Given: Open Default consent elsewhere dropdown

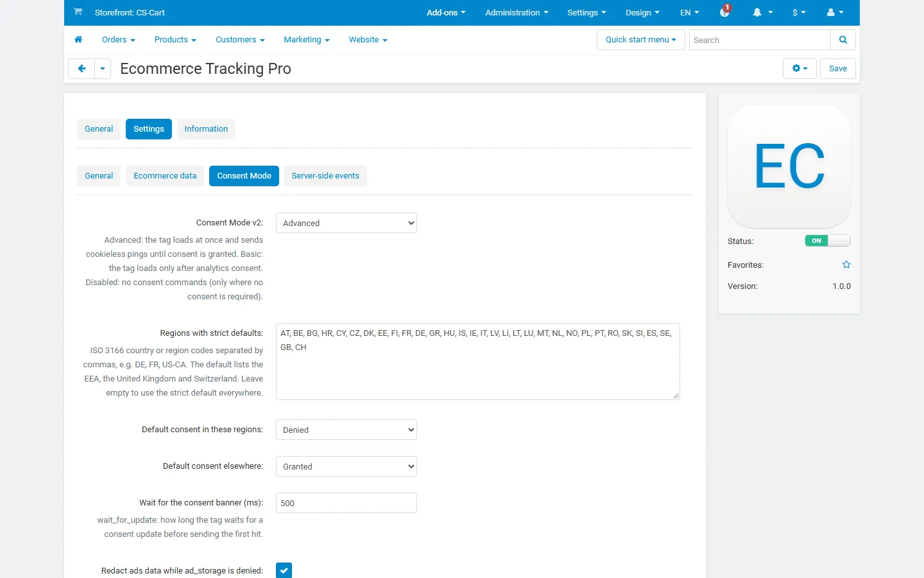Looking at the screenshot, I should click(x=346, y=466).
